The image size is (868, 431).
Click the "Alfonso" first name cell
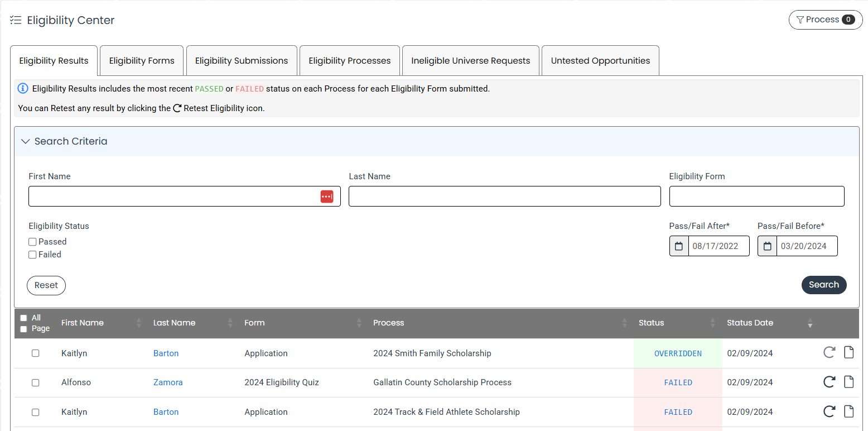pos(76,382)
